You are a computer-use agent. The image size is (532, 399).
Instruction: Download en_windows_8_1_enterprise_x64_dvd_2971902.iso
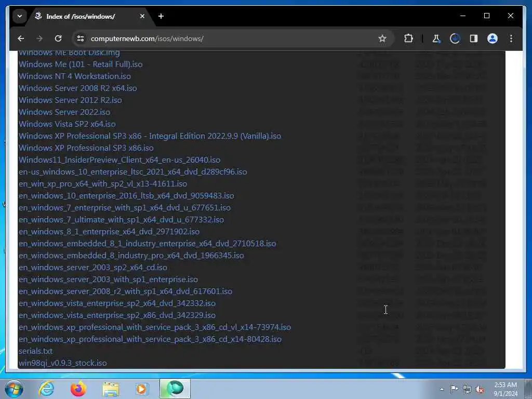pos(109,231)
